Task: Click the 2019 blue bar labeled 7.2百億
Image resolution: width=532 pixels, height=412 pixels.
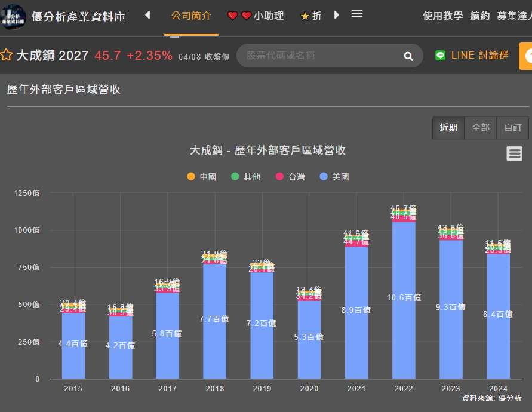Action: coord(262,325)
